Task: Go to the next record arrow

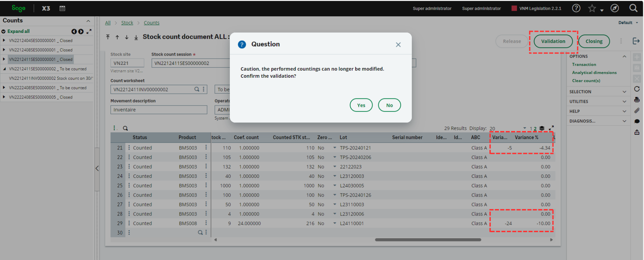Action: (x=127, y=37)
